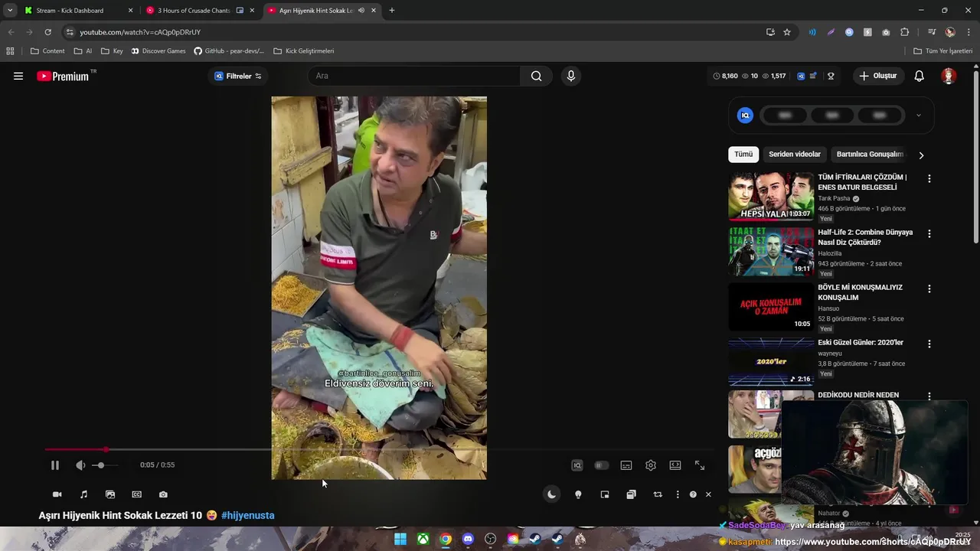Open the Content bookmarks folder
The width and height of the screenshot is (980, 551).
[47, 51]
